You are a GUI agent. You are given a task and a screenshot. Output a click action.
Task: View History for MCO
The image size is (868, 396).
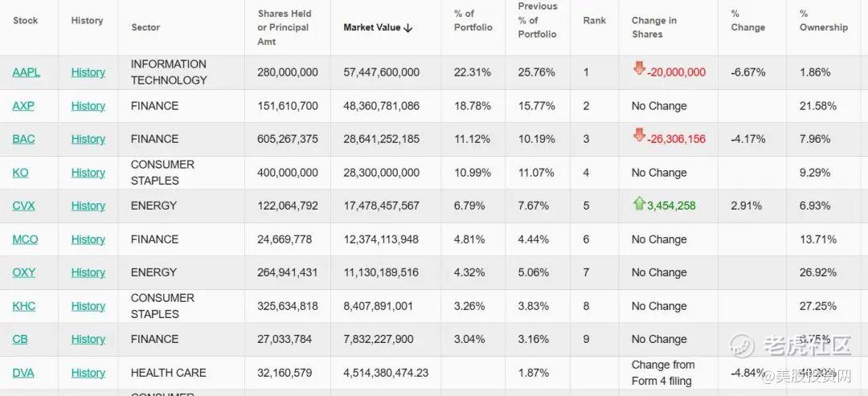tap(88, 239)
